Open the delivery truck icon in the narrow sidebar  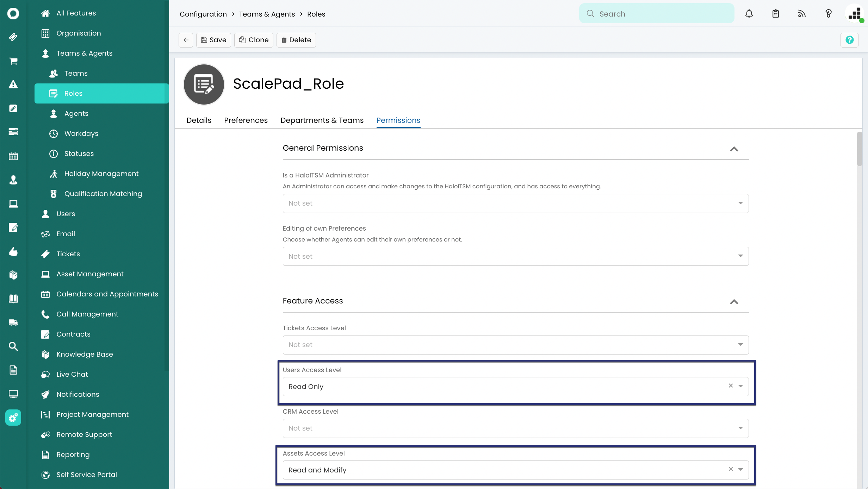[13, 322]
